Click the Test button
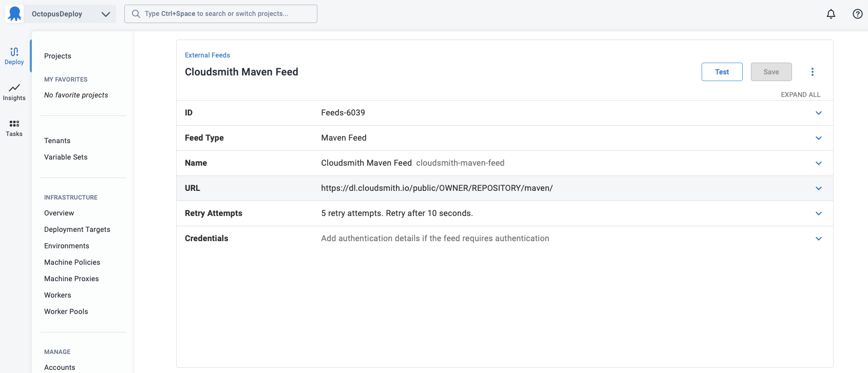Screen dimensions: 868x373 (x=722, y=72)
